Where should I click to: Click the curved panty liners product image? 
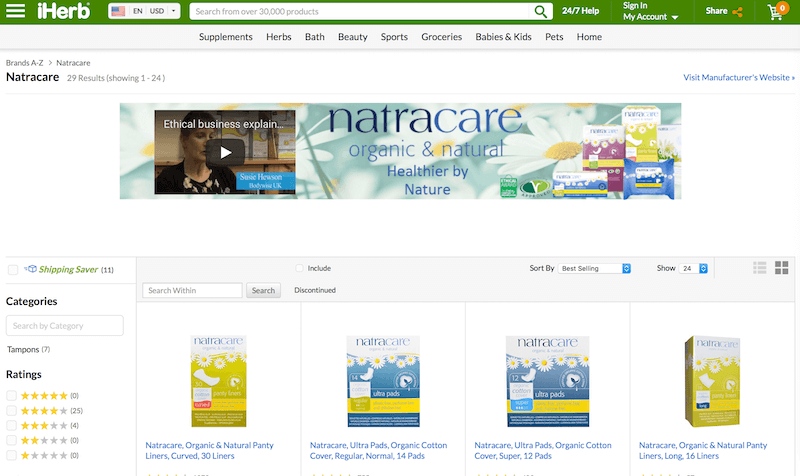[218, 381]
